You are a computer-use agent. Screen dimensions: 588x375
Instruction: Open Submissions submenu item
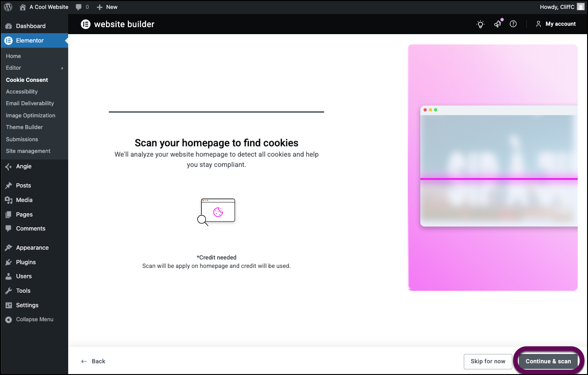point(22,139)
